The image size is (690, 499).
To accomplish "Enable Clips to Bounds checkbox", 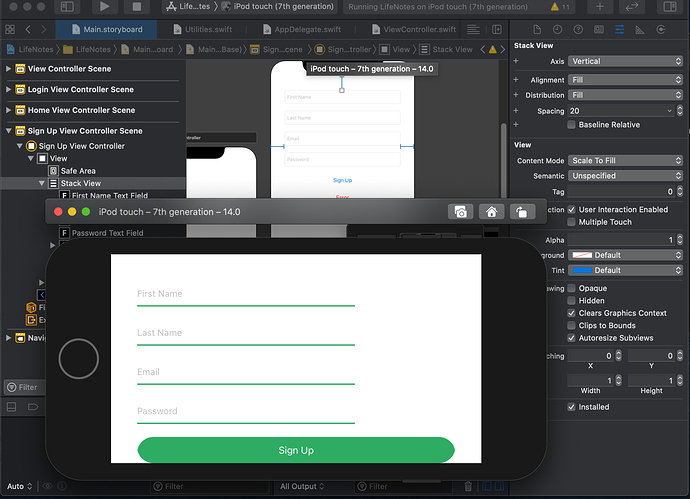I will coord(571,325).
